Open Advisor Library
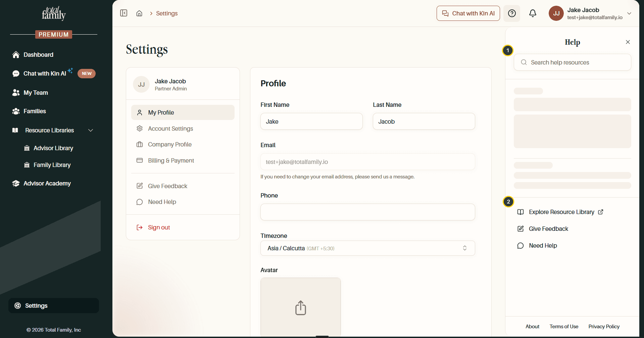Screen dimensions: 644x338 [53, 148]
